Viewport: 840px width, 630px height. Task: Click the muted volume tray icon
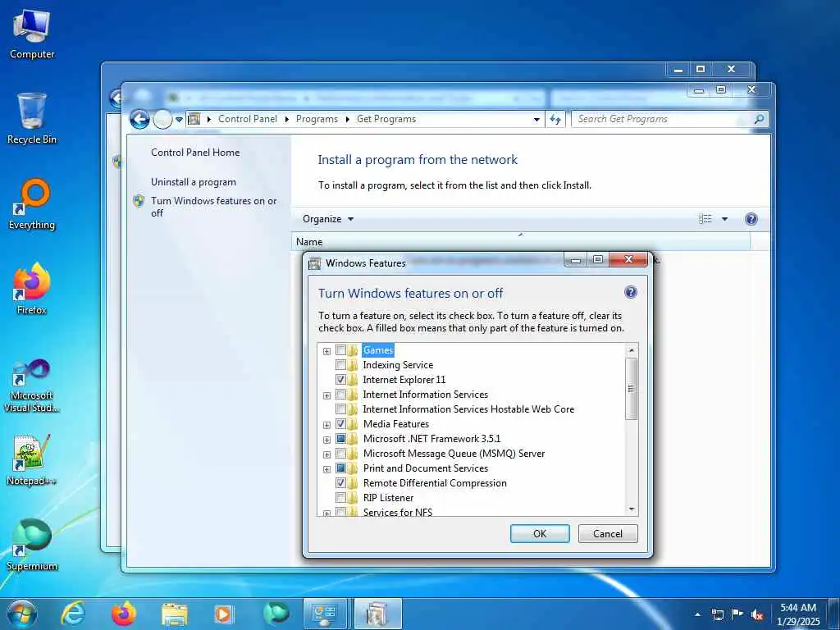tap(757, 614)
